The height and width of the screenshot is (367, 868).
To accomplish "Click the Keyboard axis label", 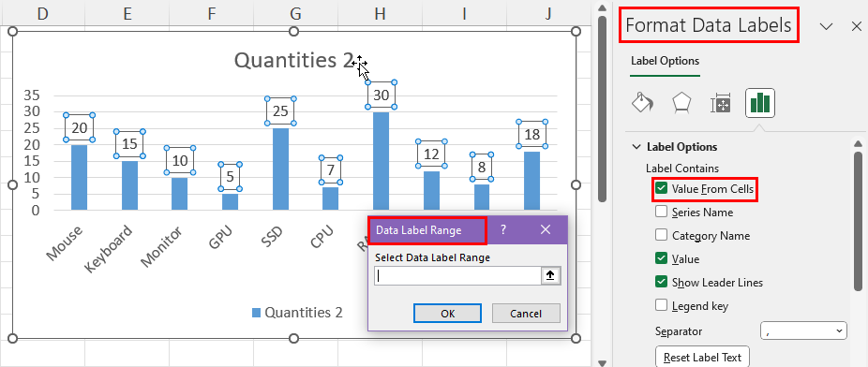I will pyautogui.click(x=109, y=249).
